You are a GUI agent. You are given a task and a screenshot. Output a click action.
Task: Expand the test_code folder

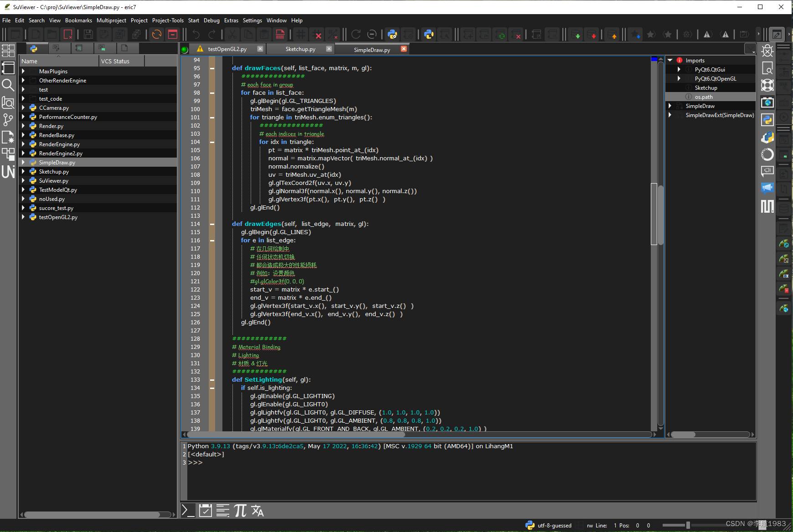[x=23, y=98]
